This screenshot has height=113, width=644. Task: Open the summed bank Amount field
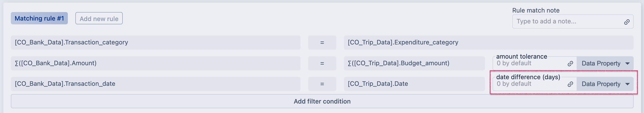[x=155, y=63]
